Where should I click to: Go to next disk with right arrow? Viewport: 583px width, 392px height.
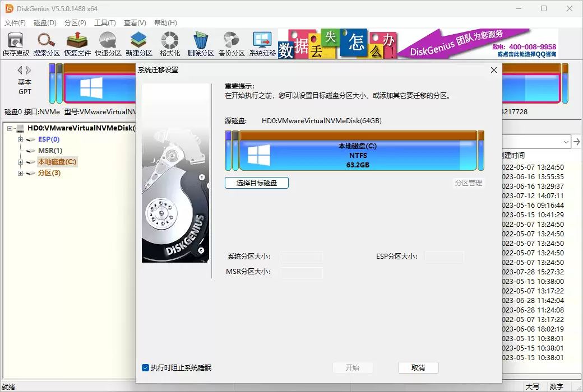28,70
